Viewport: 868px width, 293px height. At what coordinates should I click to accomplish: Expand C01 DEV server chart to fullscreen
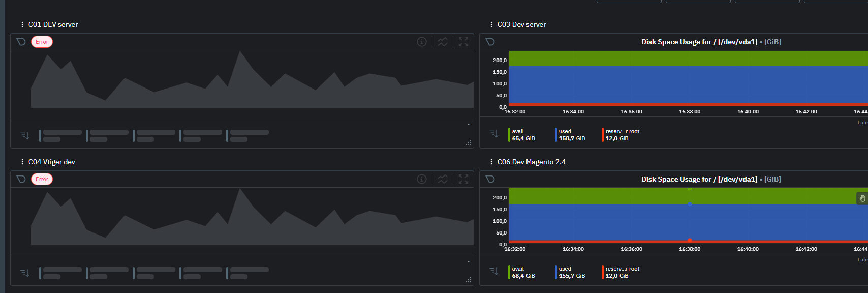click(463, 42)
